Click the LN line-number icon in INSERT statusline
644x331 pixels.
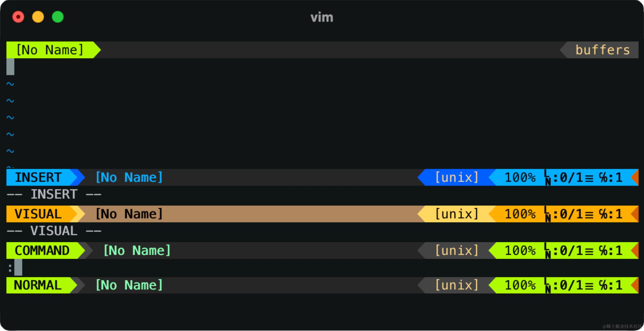[x=547, y=178]
